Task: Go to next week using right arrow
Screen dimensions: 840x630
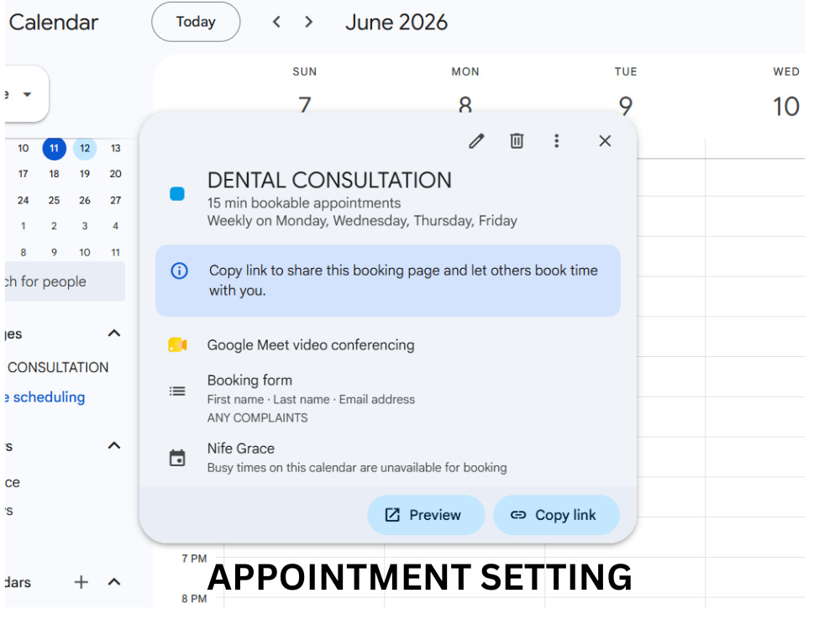Action: [308, 22]
